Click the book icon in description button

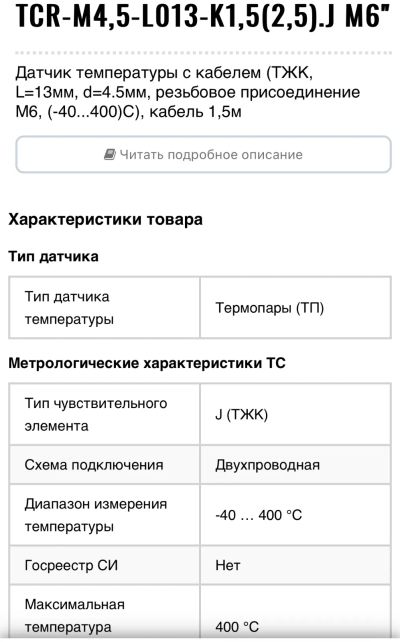tap(110, 154)
